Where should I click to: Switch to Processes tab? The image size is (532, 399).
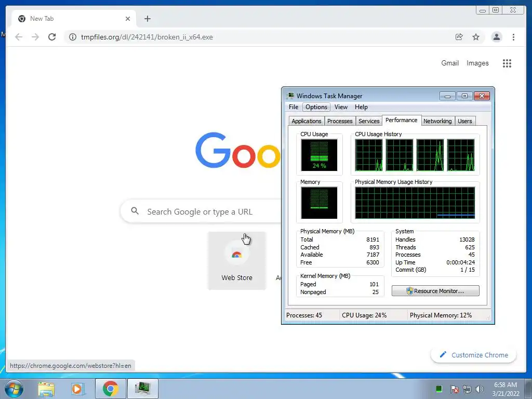coord(340,121)
